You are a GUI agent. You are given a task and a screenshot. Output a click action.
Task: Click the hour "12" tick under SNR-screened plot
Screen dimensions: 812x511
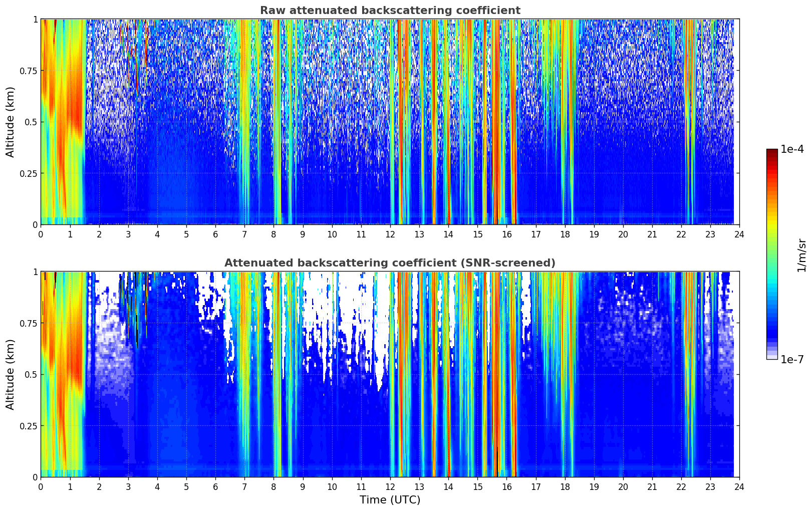tap(390, 486)
